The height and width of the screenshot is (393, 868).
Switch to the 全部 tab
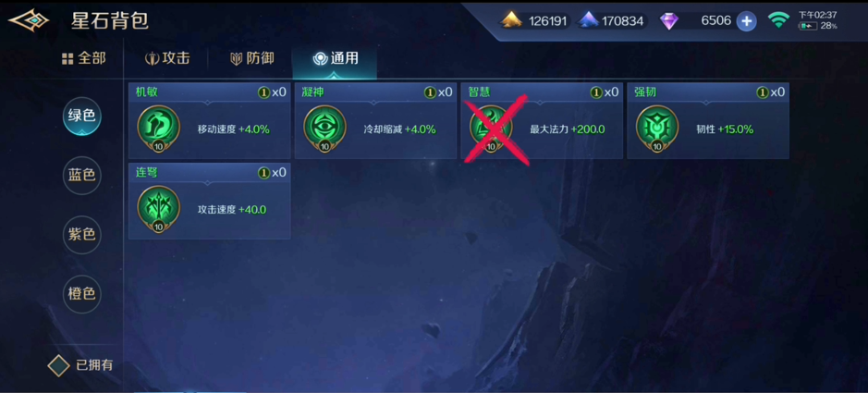point(83,58)
